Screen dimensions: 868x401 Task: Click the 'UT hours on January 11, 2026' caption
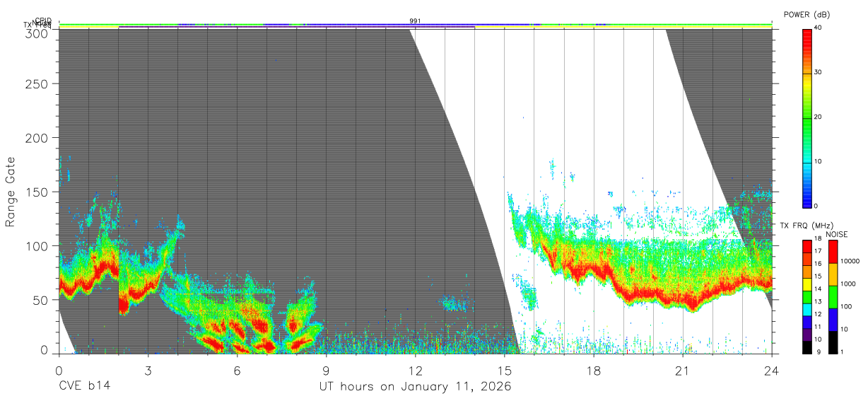pos(415,387)
